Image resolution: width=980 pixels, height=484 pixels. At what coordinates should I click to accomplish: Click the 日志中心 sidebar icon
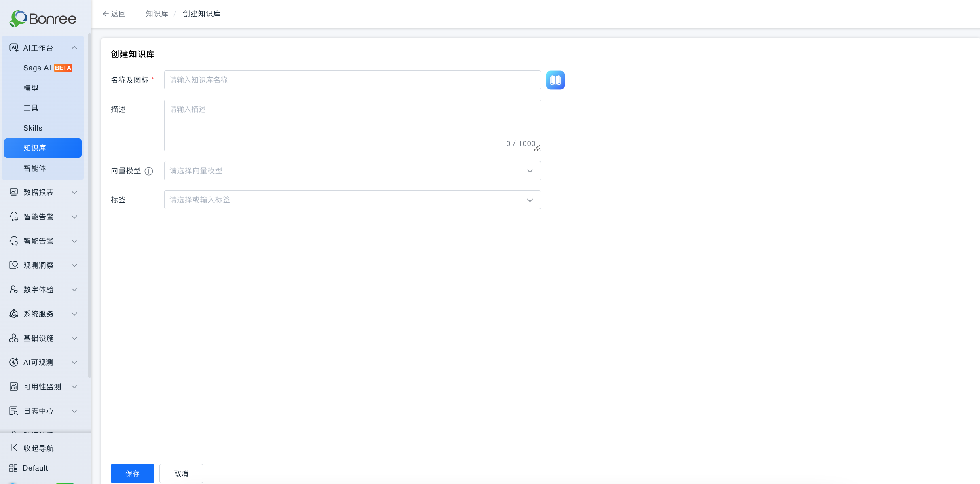pos(14,411)
